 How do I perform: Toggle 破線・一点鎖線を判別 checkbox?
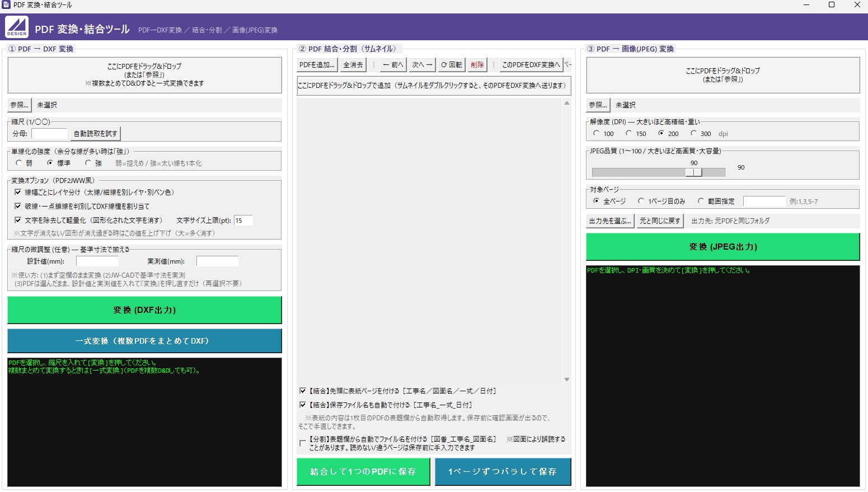pos(18,206)
